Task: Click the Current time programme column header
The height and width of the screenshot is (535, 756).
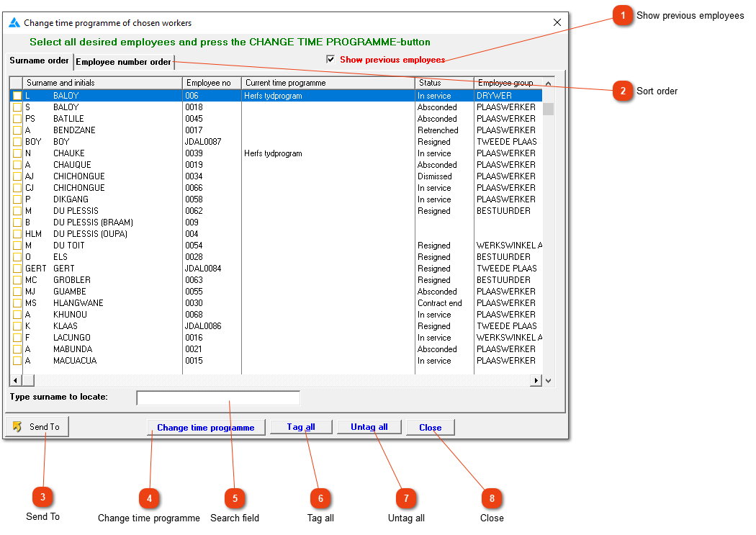Action: [328, 83]
